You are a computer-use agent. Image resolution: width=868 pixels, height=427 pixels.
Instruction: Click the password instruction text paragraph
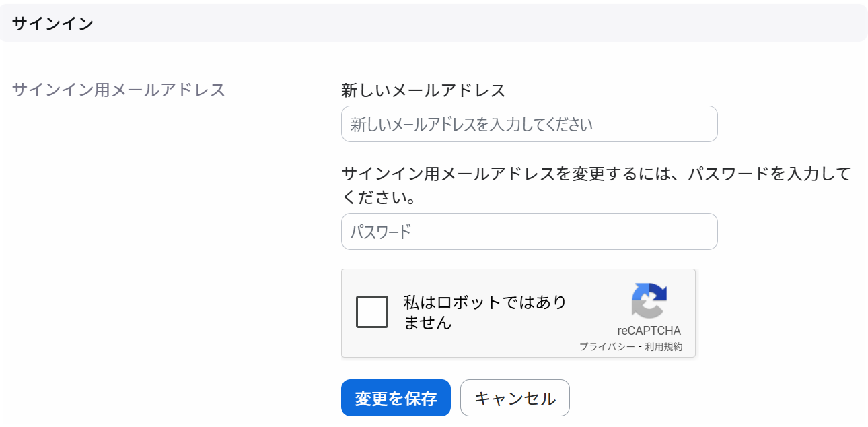(596, 187)
